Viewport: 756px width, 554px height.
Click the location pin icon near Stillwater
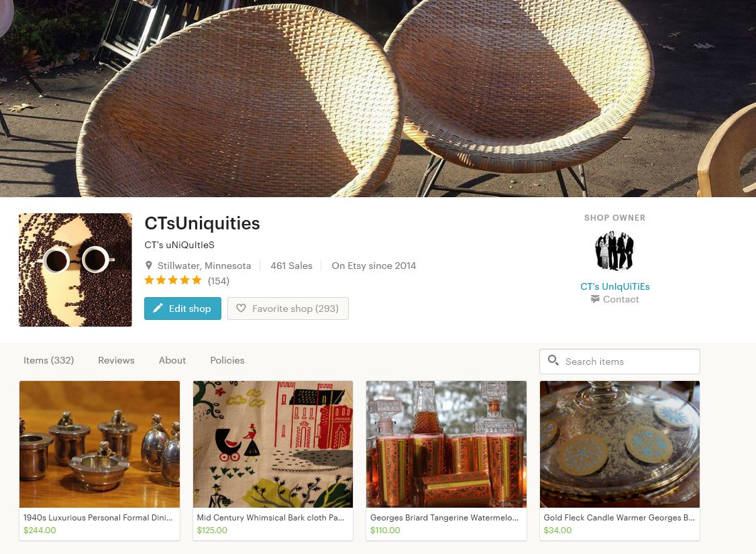pos(148,266)
